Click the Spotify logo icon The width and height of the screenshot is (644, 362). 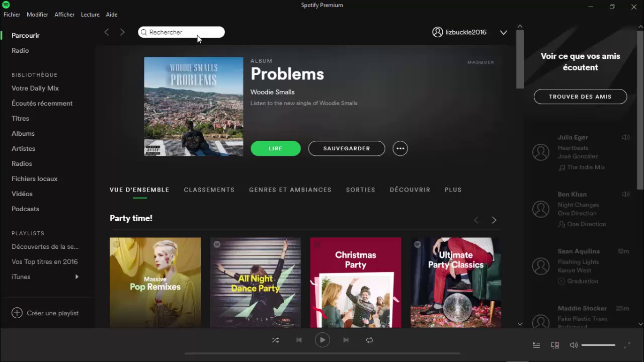pyautogui.click(x=6, y=5)
